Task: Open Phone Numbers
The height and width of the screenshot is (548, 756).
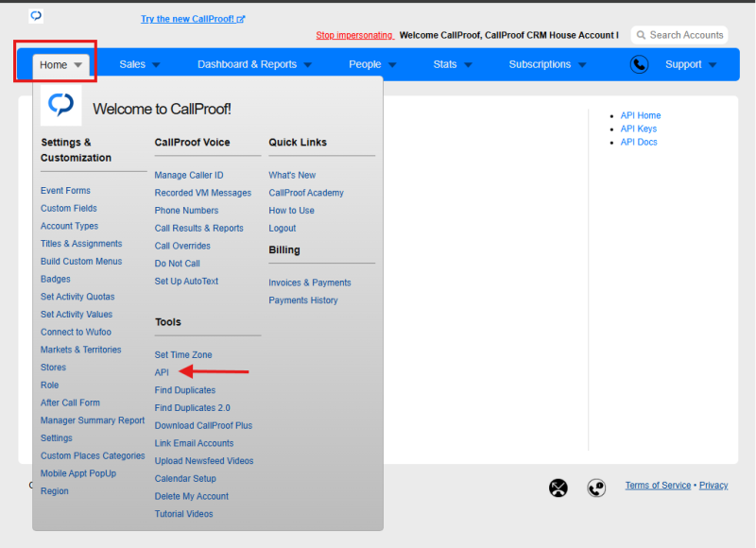Action: click(x=186, y=211)
